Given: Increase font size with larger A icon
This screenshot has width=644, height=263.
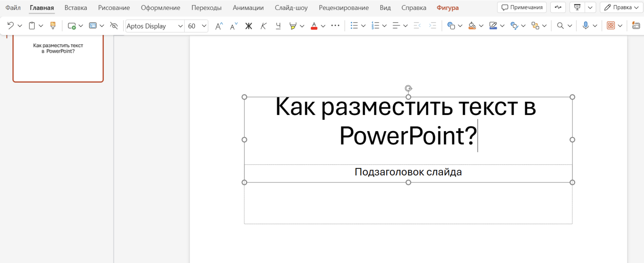Looking at the screenshot, I should pyautogui.click(x=219, y=26).
